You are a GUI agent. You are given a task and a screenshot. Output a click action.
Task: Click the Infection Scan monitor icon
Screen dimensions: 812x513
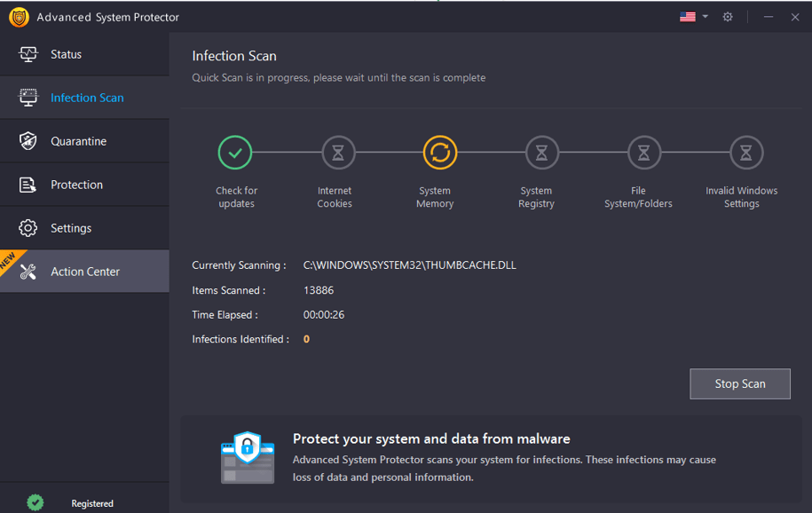[28, 98]
